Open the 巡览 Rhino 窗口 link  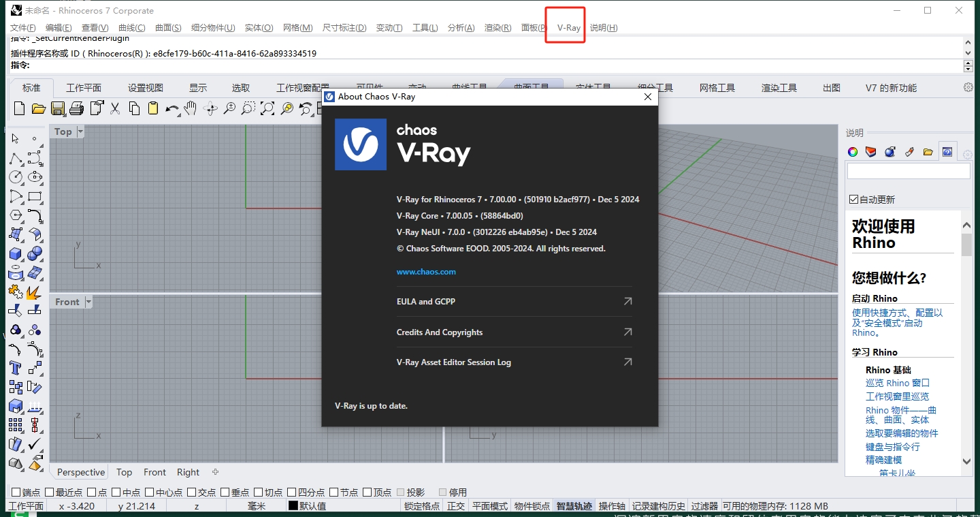(x=898, y=383)
